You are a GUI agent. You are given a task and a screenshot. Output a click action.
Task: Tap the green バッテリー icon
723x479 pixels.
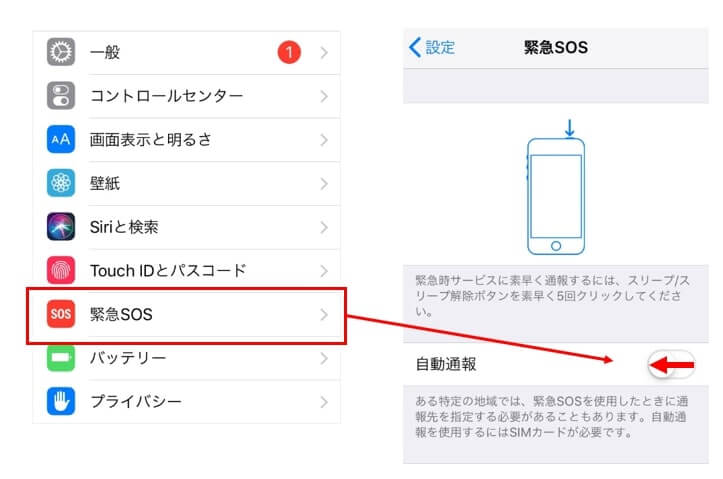[x=61, y=358]
